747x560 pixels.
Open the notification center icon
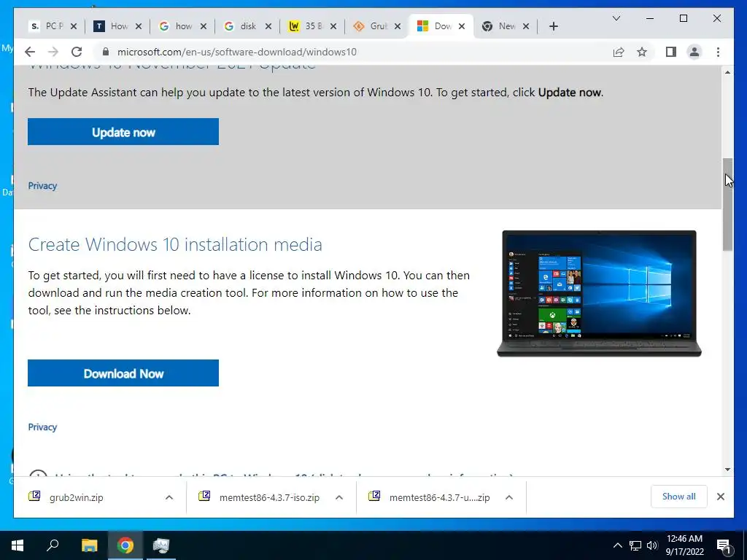tap(724, 545)
